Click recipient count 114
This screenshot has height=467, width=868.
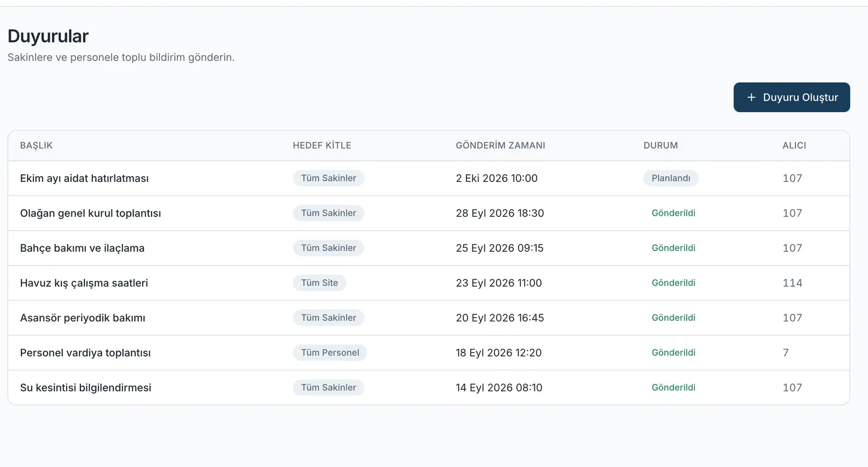pos(793,283)
